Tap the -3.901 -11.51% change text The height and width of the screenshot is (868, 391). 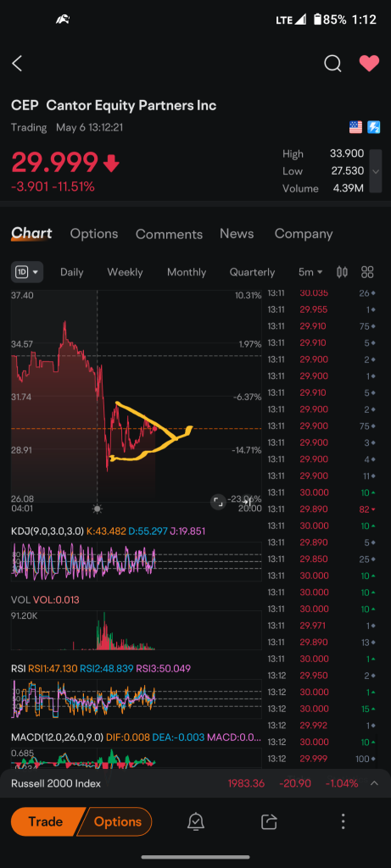[53, 187]
